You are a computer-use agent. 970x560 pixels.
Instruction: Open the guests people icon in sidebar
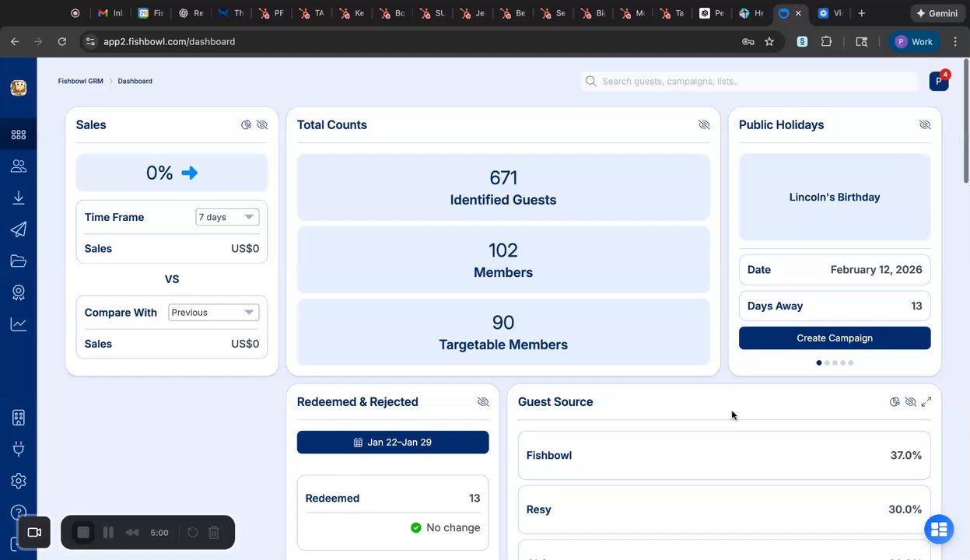(x=19, y=166)
